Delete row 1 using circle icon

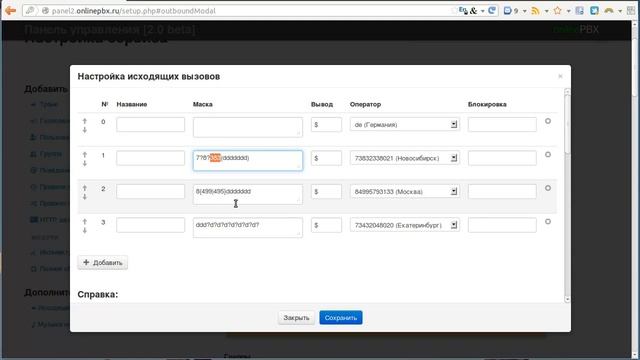pos(548,155)
